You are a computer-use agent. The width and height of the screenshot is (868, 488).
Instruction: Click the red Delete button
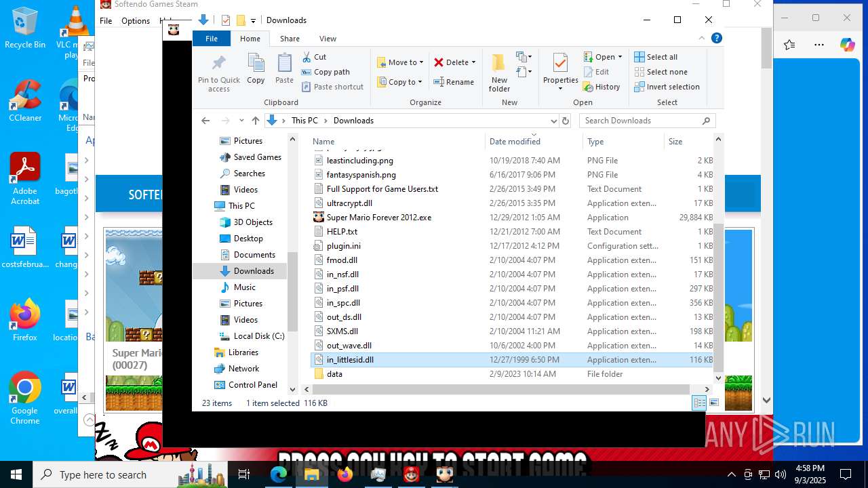point(451,62)
